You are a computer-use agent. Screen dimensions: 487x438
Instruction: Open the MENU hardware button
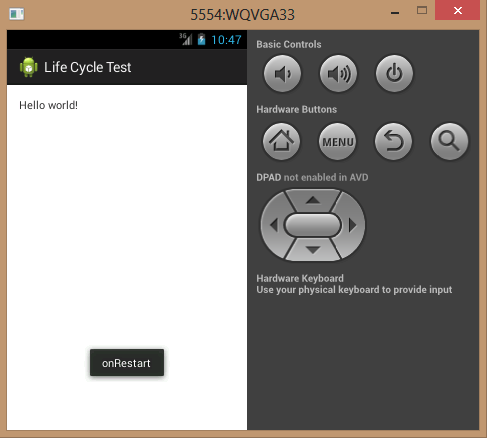(338, 142)
